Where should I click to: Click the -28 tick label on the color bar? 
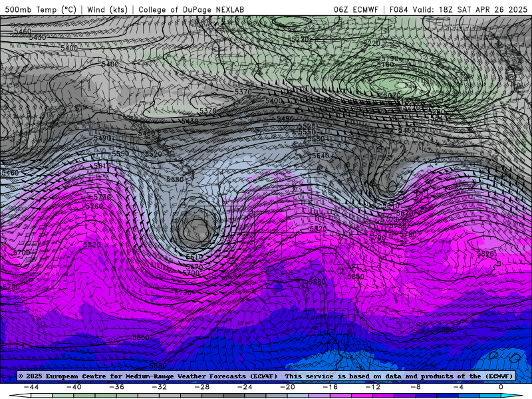click(202, 387)
